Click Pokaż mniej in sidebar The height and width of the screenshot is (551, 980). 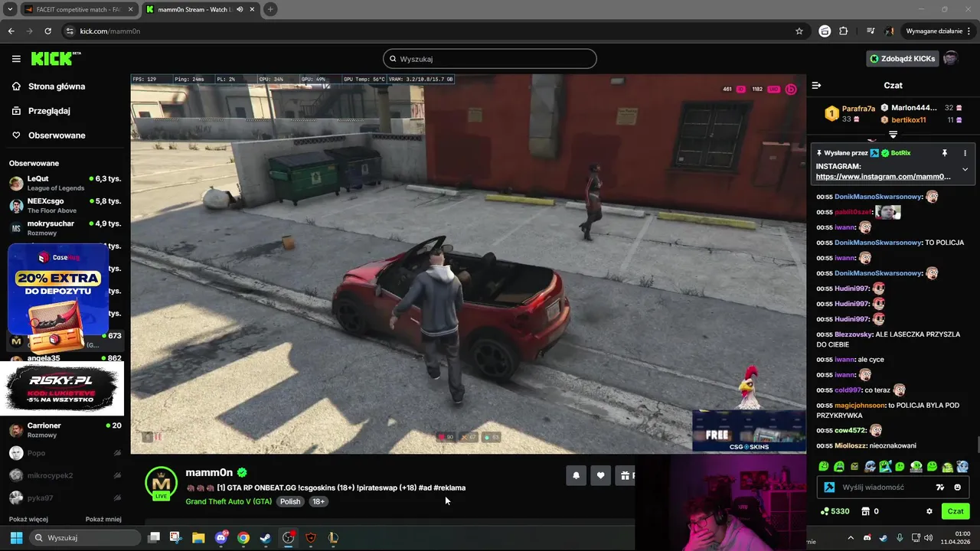coord(103,519)
